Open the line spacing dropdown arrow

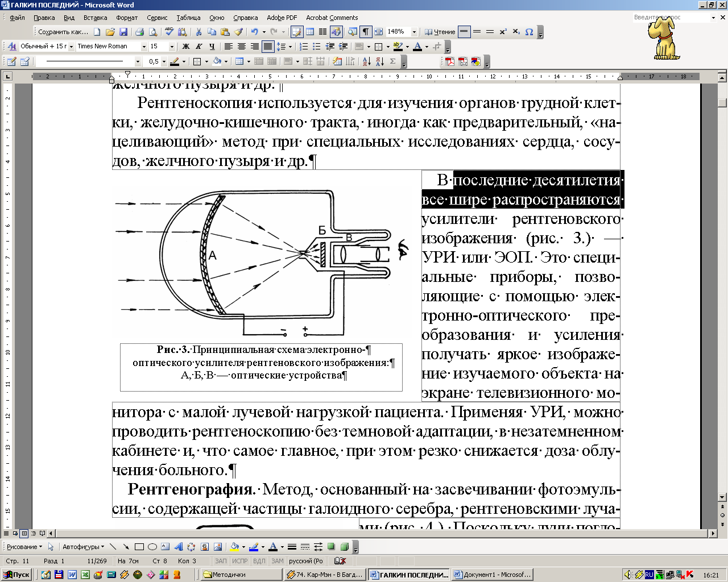click(290, 46)
